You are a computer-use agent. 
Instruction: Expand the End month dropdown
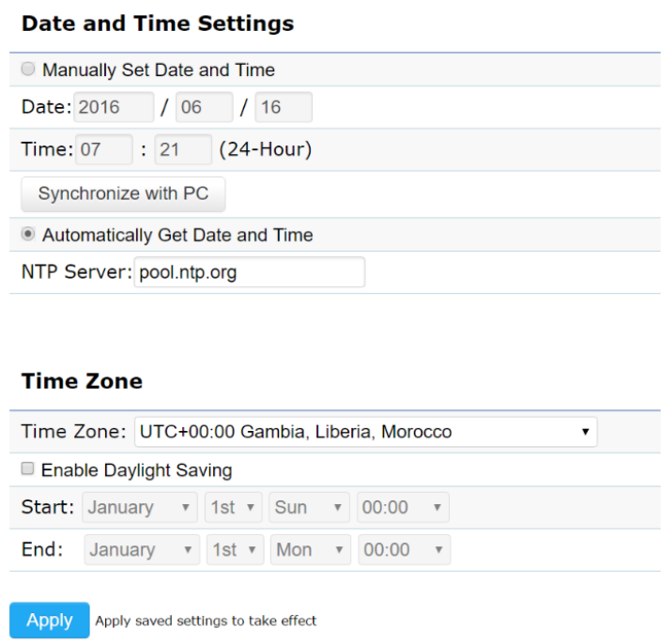tap(142, 550)
